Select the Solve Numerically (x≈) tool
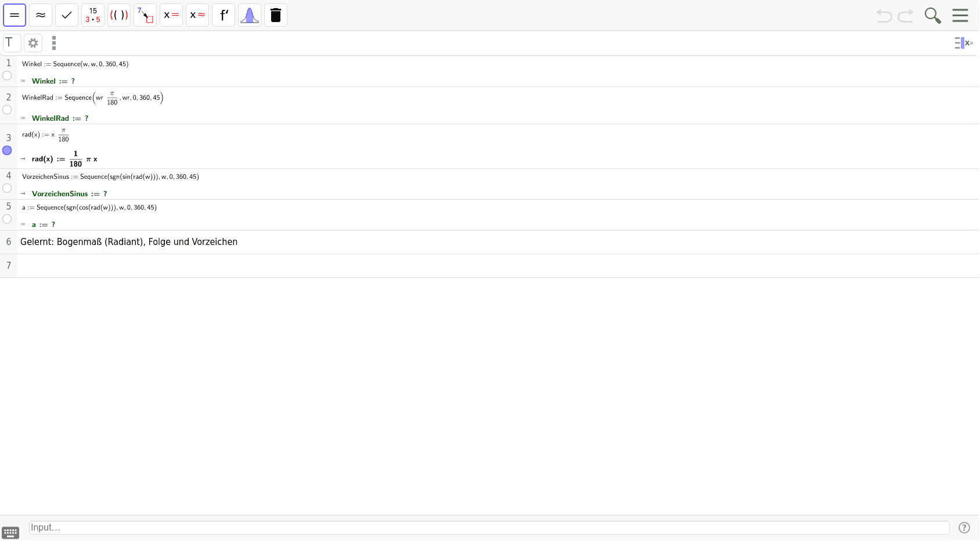The height and width of the screenshot is (541, 980). [x=197, y=15]
